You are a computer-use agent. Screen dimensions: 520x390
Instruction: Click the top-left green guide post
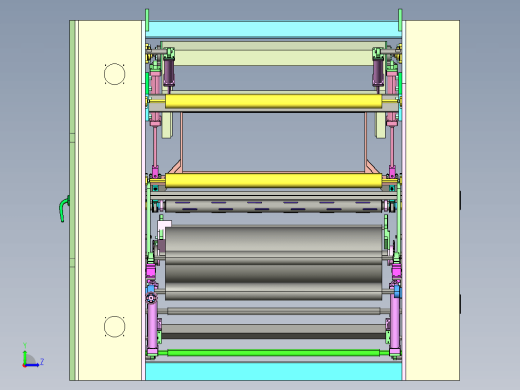point(147,20)
